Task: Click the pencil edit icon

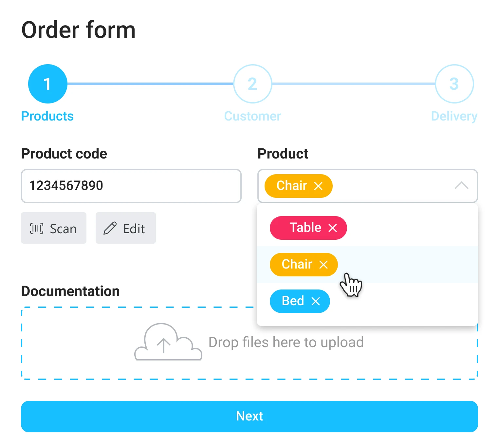Action: tap(110, 228)
